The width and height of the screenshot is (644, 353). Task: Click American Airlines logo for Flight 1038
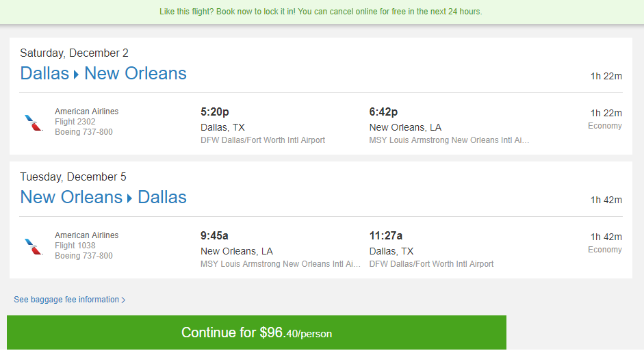34,246
